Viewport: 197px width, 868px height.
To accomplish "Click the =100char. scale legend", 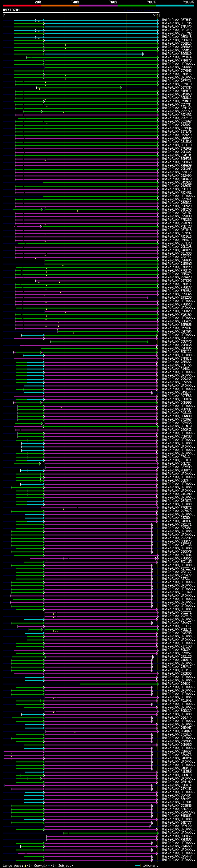I will (x=146, y=865).
